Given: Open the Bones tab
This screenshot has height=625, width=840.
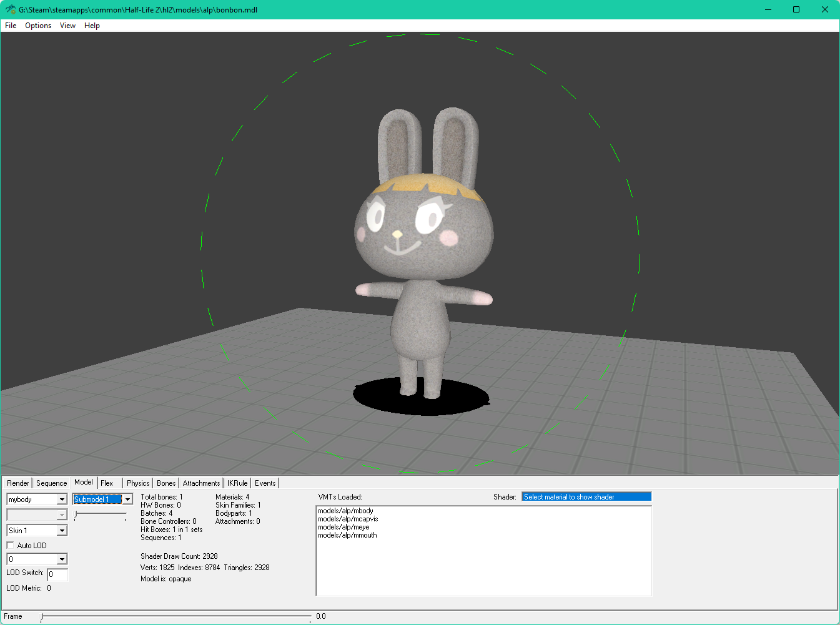Looking at the screenshot, I should click(x=166, y=483).
